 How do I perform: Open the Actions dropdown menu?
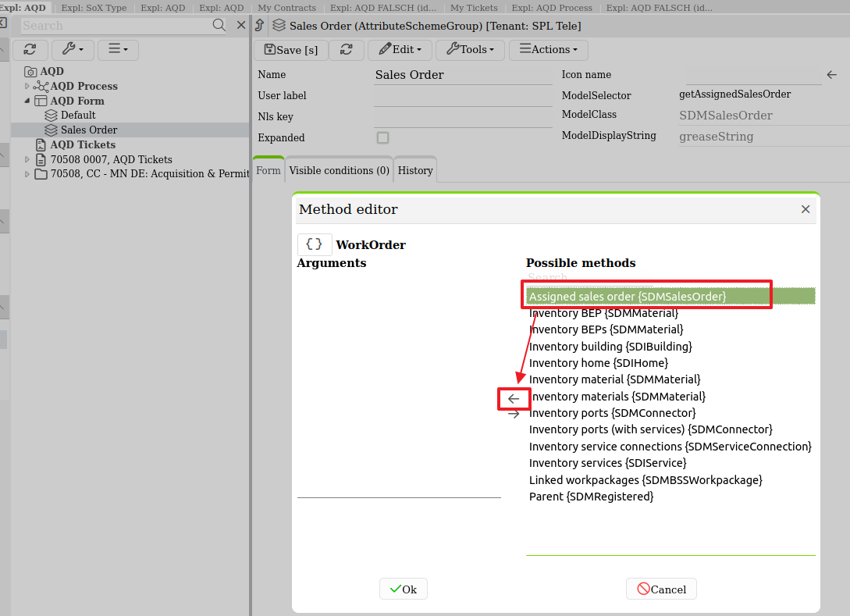pyautogui.click(x=549, y=50)
